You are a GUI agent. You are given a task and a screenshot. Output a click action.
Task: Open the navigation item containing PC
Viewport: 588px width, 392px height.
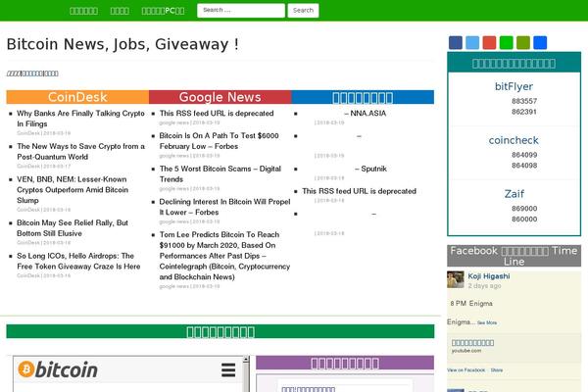click(x=163, y=11)
